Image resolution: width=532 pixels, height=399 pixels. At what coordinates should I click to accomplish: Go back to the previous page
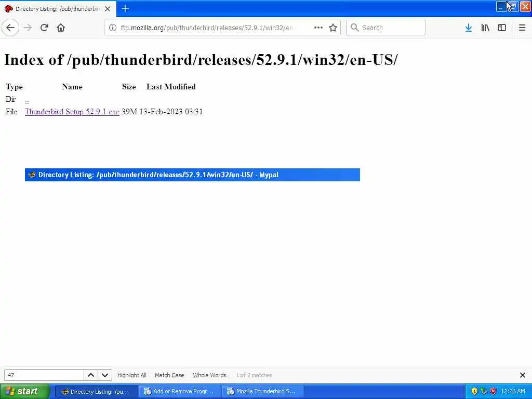coord(10,28)
